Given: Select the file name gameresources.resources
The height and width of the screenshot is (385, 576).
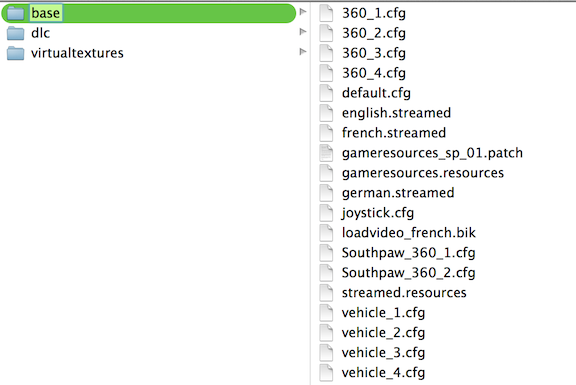Looking at the screenshot, I should 423,173.
